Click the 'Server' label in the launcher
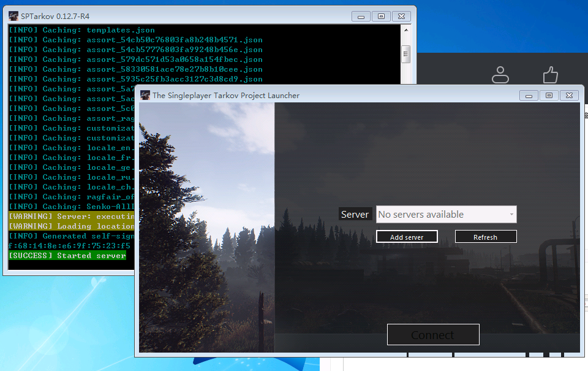 click(x=355, y=215)
